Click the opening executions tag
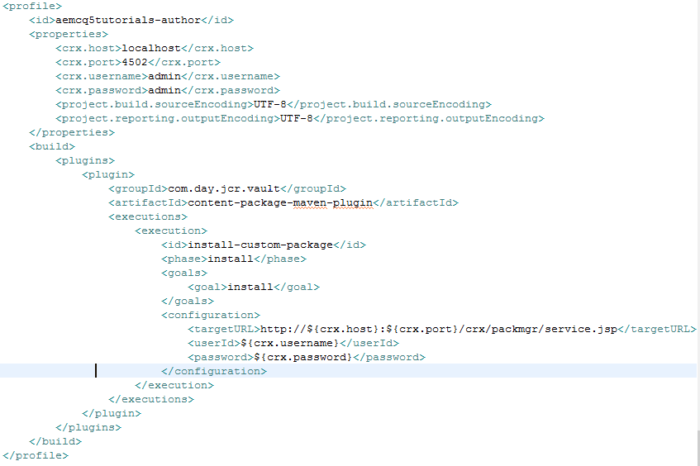This screenshot has width=700, height=466. click(147, 216)
